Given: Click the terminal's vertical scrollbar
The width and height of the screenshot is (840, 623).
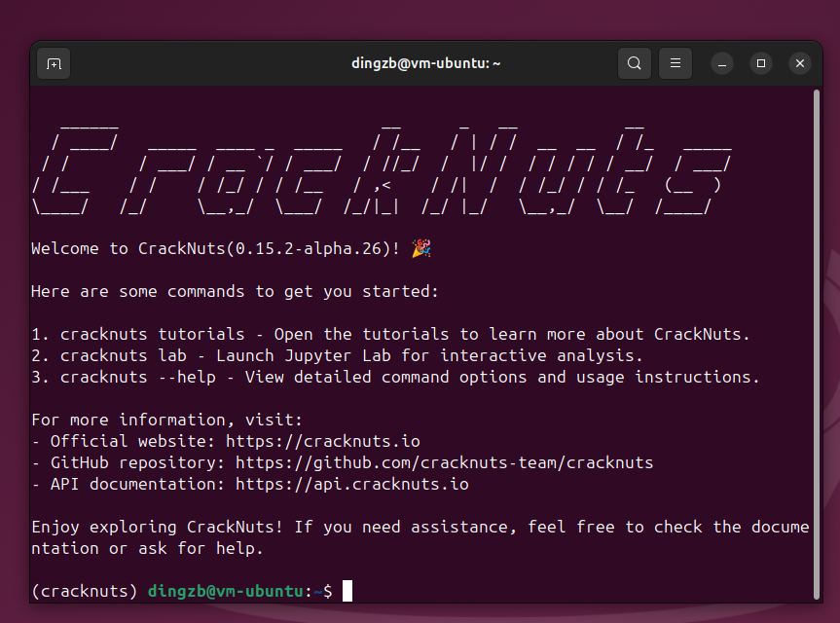Looking at the screenshot, I should click(816, 341).
